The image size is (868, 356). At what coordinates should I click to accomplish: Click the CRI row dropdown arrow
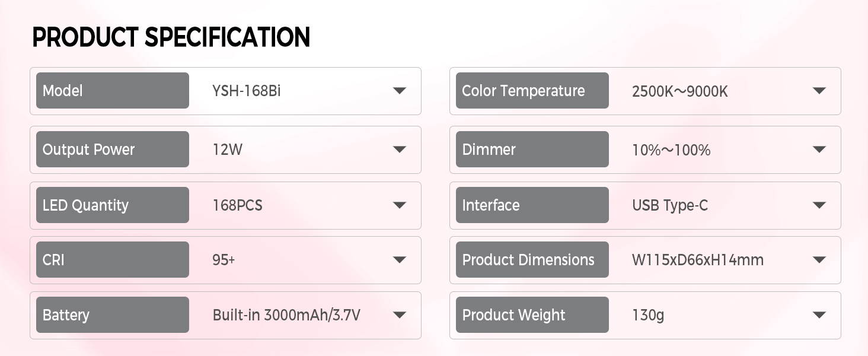(x=400, y=260)
